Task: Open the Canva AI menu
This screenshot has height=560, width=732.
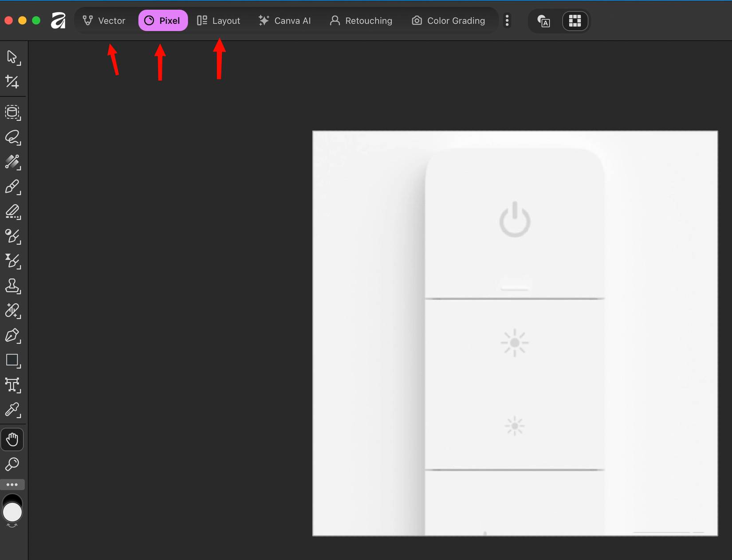Action: point(285,20)
